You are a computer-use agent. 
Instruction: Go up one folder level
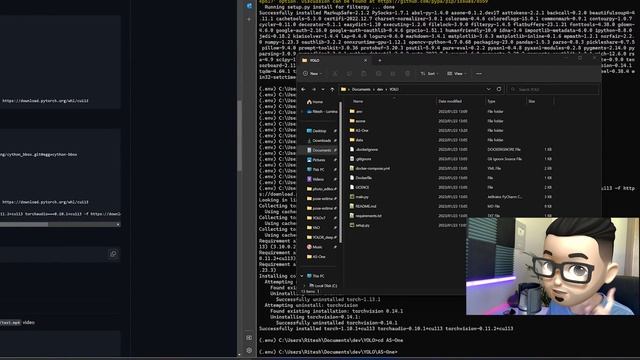(332, 89)
